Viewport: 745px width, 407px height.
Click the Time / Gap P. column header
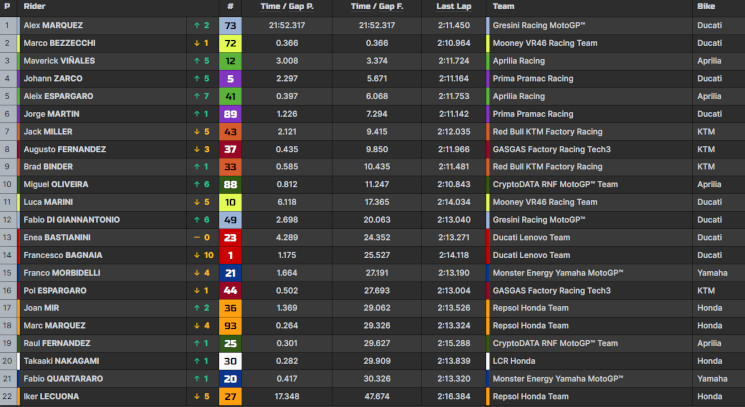[x=287, y=7]
